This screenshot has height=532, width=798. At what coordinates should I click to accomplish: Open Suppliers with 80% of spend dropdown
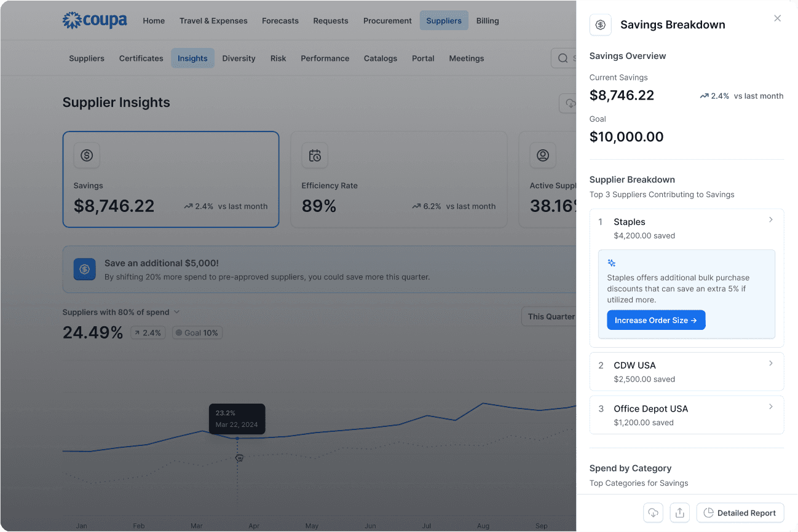121,312
